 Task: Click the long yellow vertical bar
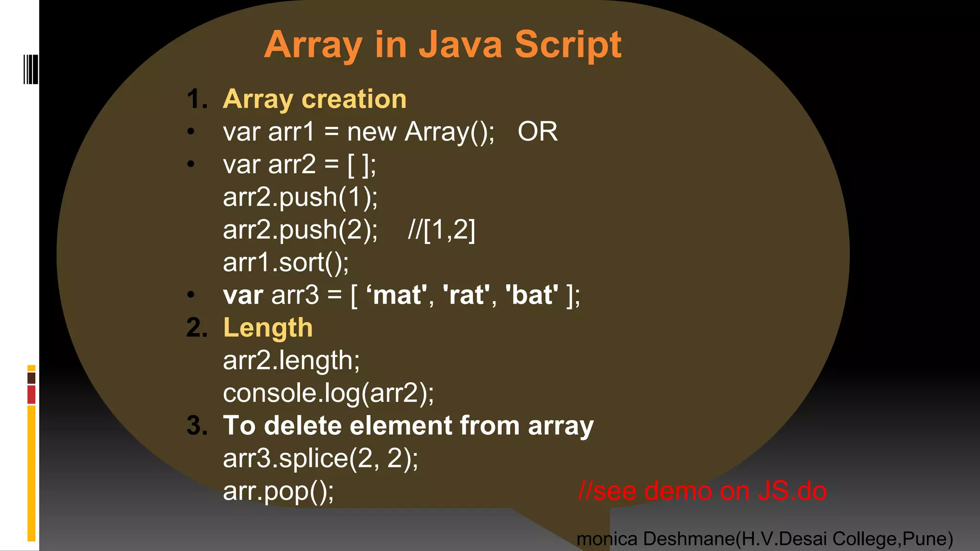tap(32, 473)
